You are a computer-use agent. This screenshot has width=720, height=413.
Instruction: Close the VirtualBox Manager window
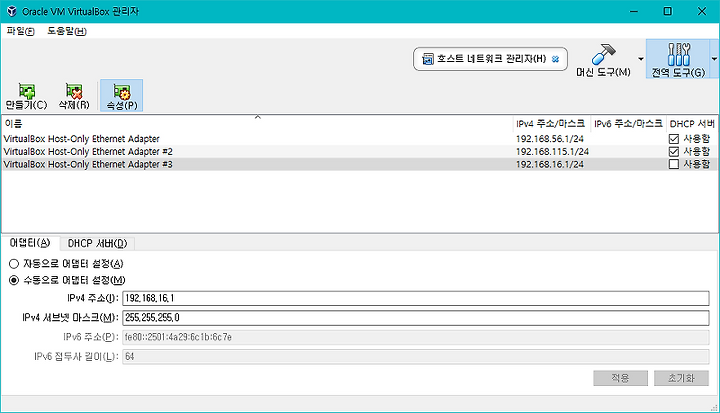(x=702, y=11)
